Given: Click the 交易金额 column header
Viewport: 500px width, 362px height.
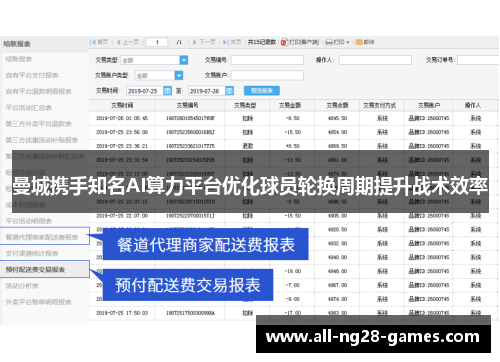Looking at the screenshot, I should tap(290, 105).
